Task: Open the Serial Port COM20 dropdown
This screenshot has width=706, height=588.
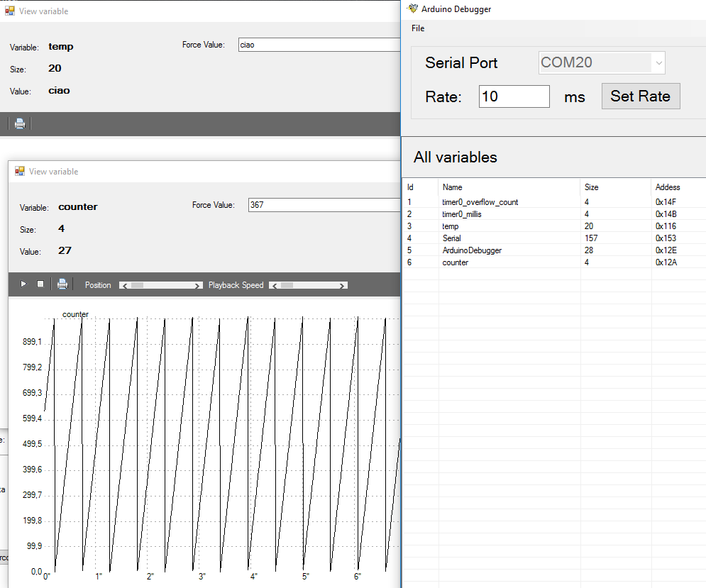Action: click(659, 62)
